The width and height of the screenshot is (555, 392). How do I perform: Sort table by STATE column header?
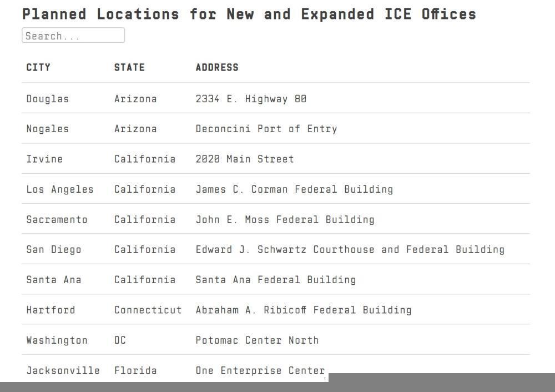129,67
